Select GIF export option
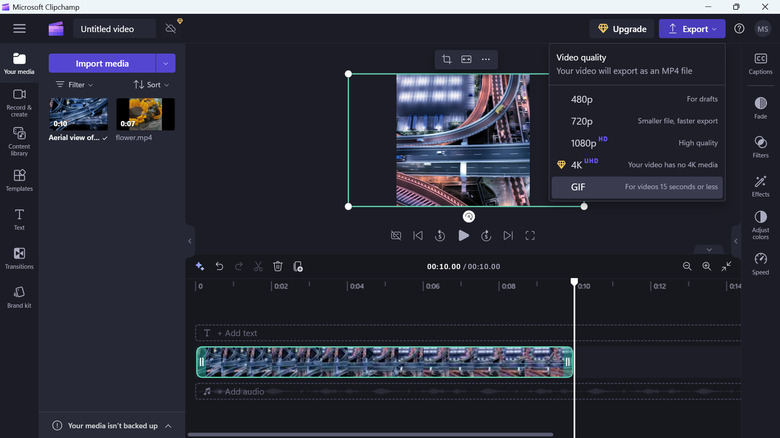 tap(637, 187)
